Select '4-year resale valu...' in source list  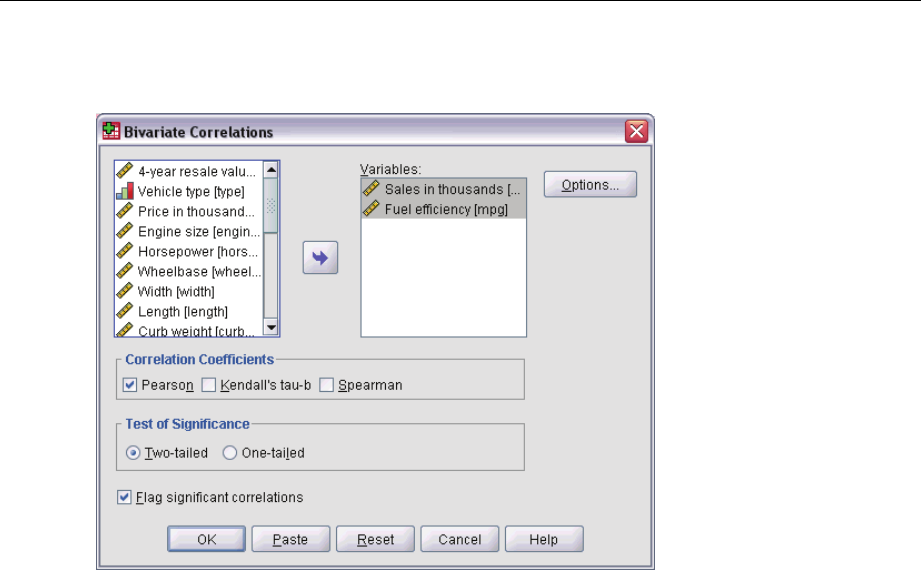pyautogui.click(x=189, y=171)
